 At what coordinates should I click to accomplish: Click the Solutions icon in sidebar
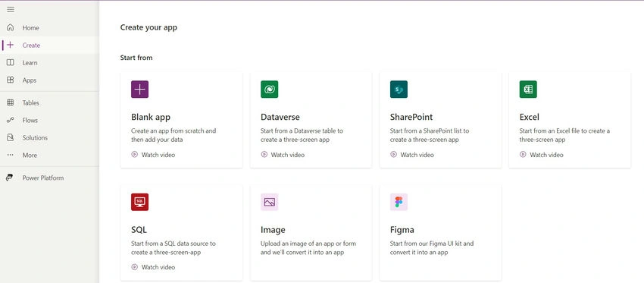tap(11, 138)
